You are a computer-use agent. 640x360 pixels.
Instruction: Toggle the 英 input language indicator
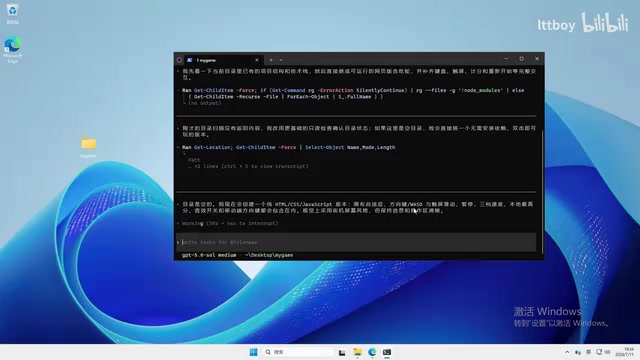click(x=588, y=352)
